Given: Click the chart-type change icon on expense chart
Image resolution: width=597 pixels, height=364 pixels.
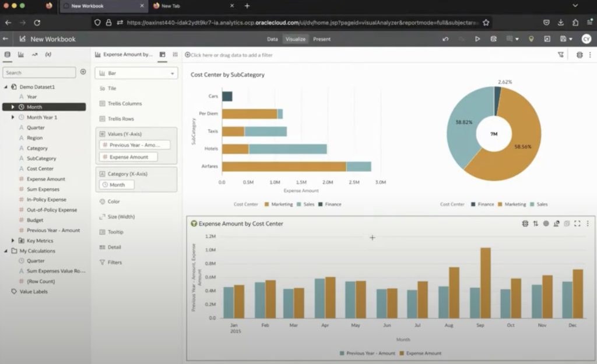Looking at the screenshot, I should [556, 224].
